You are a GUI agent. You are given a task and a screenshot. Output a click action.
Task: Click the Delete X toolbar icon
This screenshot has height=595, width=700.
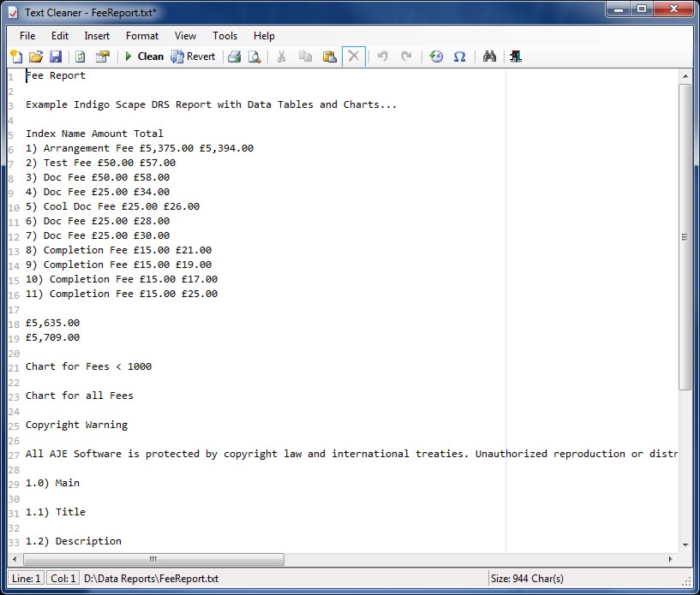(x=353, y=57)
